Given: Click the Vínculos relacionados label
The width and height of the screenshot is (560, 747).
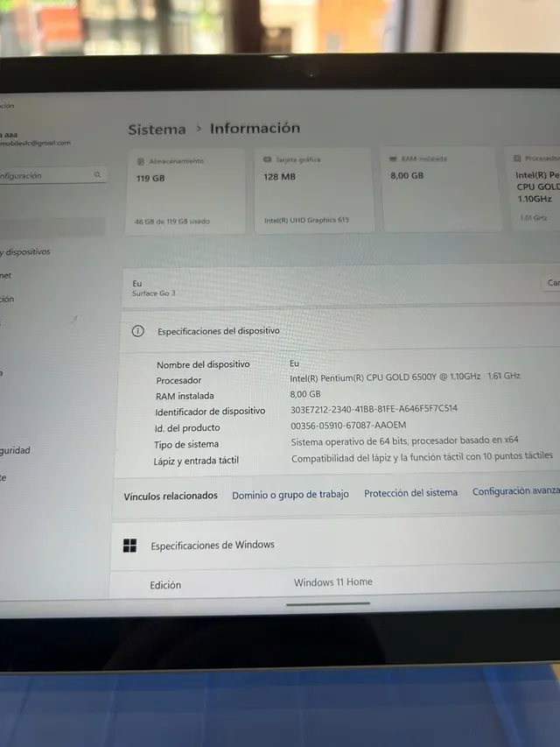Looking at the screenshot, I should point(171,496).
